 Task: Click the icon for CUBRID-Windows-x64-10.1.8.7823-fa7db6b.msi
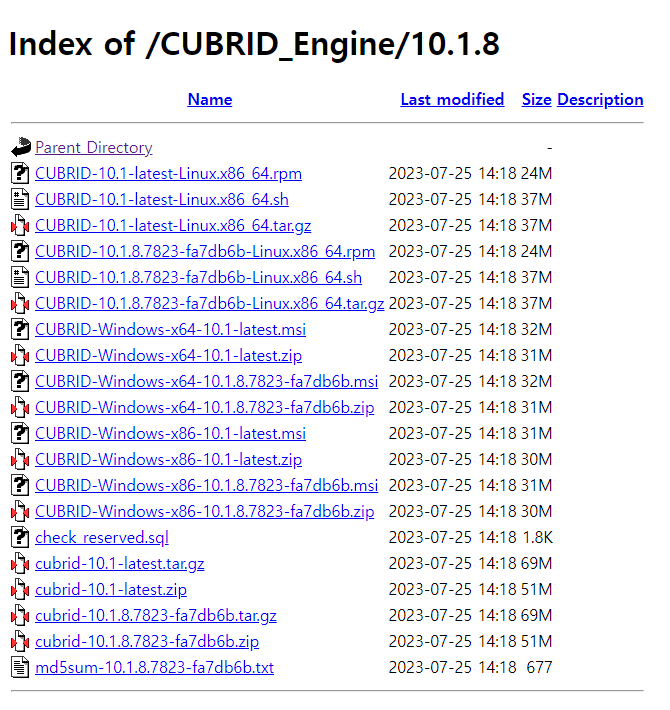click(20, 381)
